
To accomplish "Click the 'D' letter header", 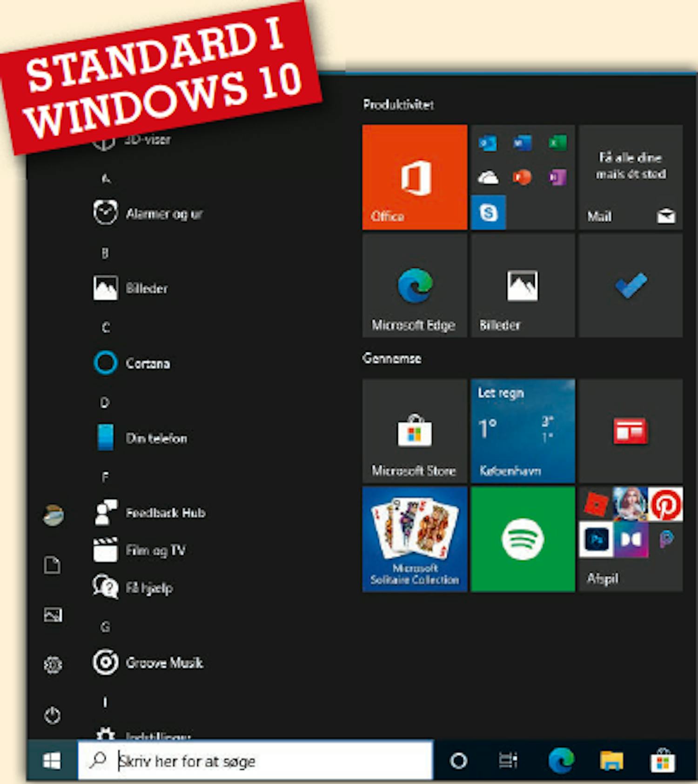I will pyautogui.click(x=105, y=402).
